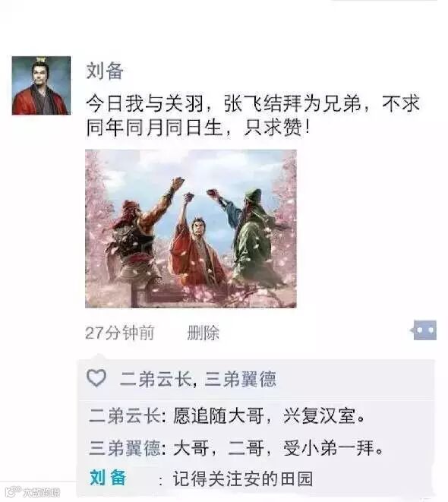Select commenter name 二弟云长 in comments
The image size is (448, 502).
125,416
